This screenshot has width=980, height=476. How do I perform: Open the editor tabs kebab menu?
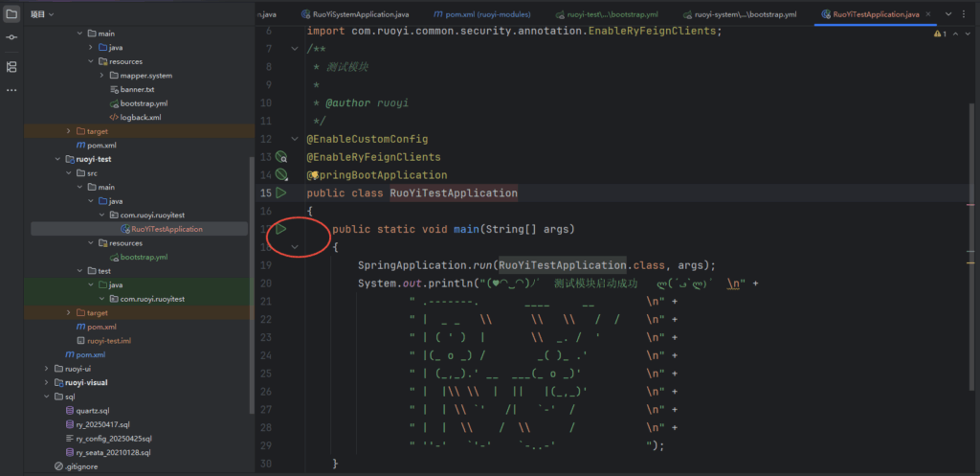coord(966,14)
